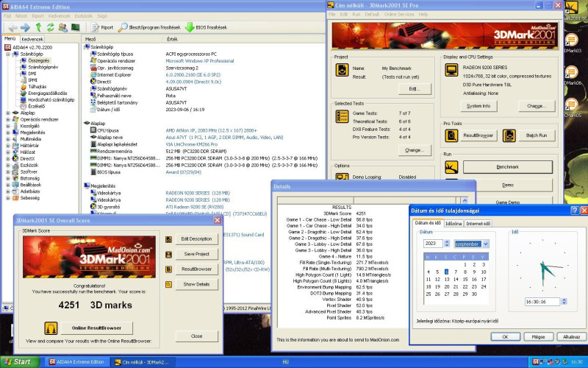The image size is (588, 368).
Task: Click Mégse in the date and time dialog
Action: tap(538, 337)
